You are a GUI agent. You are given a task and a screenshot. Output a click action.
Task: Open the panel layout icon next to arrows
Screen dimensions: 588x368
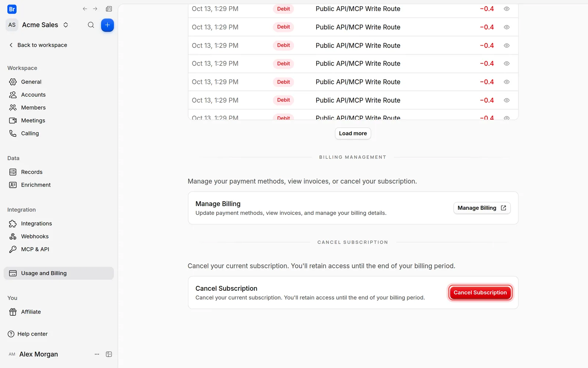[x=109, y=9]
